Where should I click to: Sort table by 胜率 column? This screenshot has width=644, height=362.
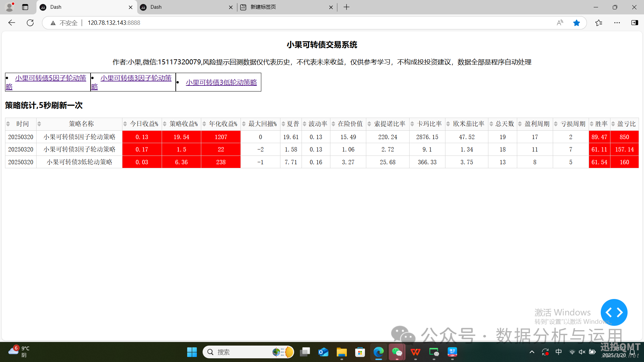[x=592, y=124]
